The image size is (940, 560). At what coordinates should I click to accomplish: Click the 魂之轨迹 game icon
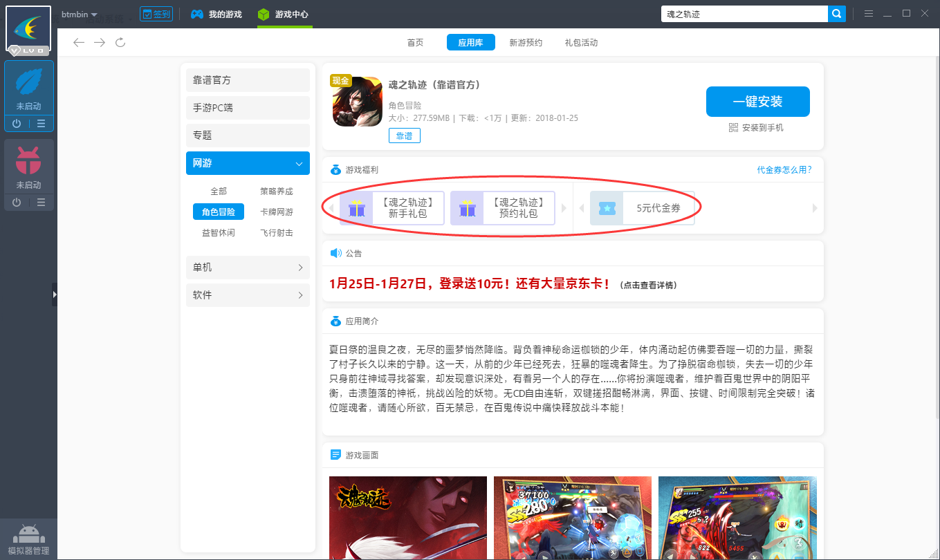pos(358,102)
